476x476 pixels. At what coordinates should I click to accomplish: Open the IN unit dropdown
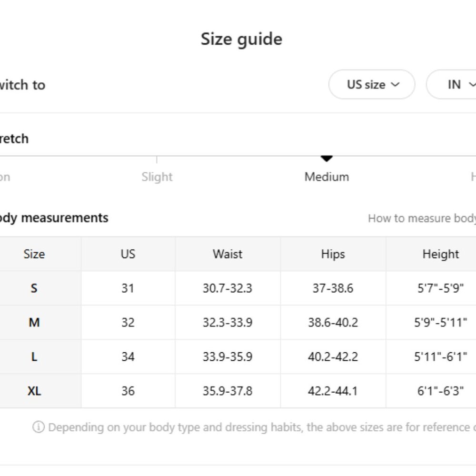click(x=452, y=84)
